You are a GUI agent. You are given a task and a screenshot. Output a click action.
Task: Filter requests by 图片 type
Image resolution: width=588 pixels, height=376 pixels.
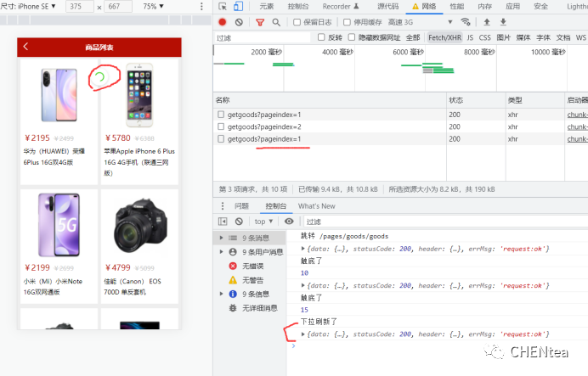click(503, 37)
